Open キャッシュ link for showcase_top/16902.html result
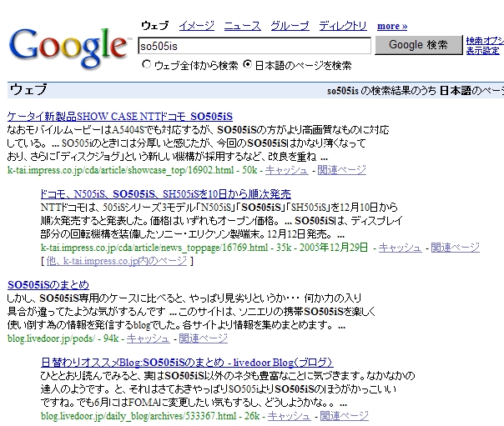This screenshot has height=426, width=504. click(x=286, y=170)
